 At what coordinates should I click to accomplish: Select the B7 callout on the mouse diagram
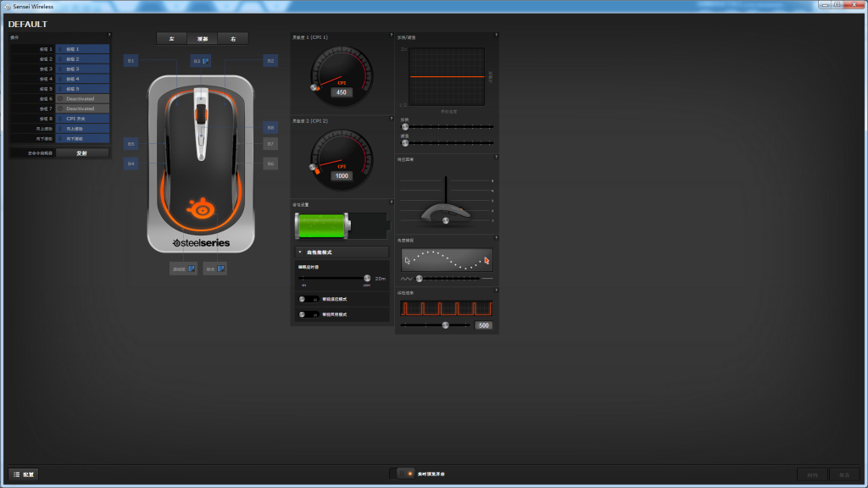(x=270, y=144)
